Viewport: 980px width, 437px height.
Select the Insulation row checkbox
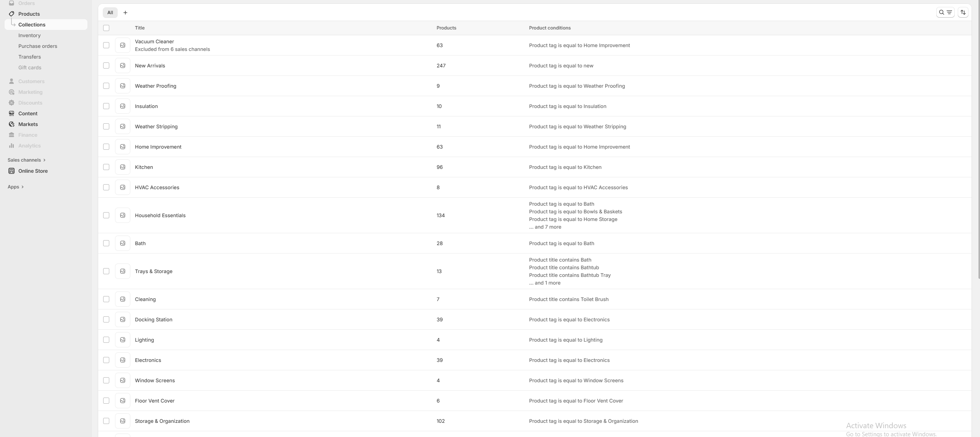[106, 106]
